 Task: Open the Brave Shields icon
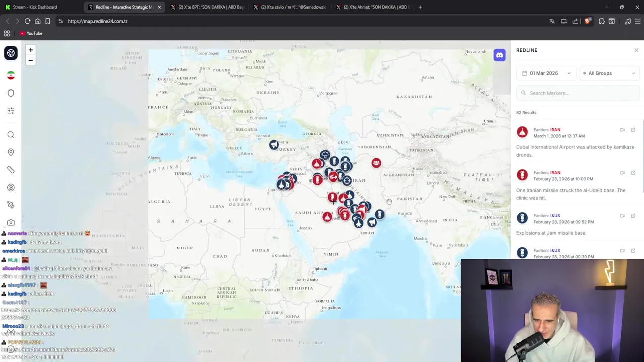tap(587, 21)
